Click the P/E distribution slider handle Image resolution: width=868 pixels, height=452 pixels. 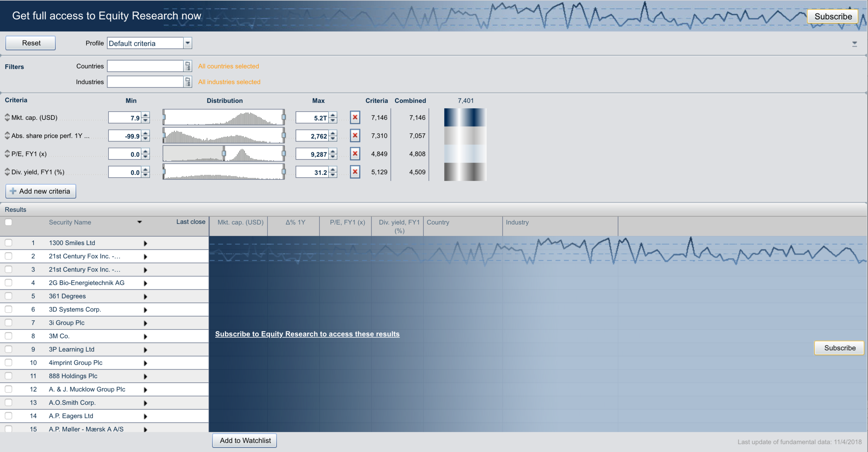224,153
